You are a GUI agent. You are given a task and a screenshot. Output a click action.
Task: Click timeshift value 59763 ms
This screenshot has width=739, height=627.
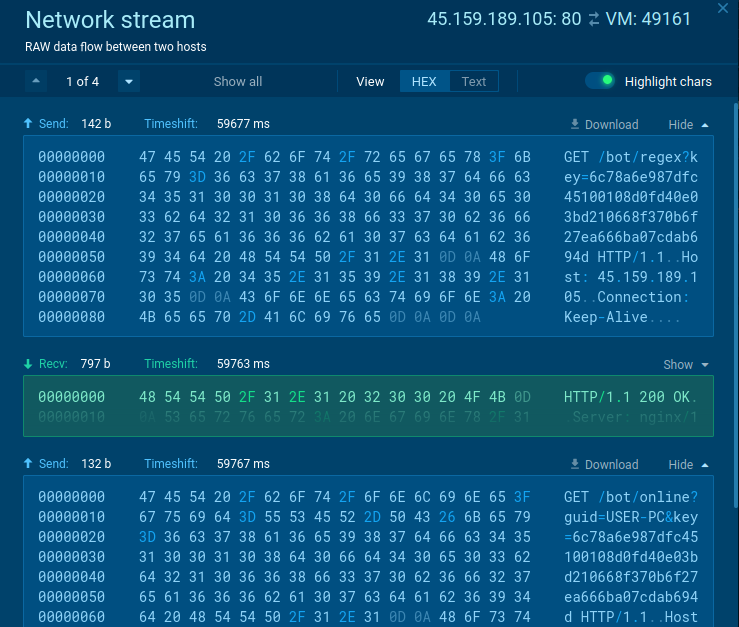click(x=243, y=363)
